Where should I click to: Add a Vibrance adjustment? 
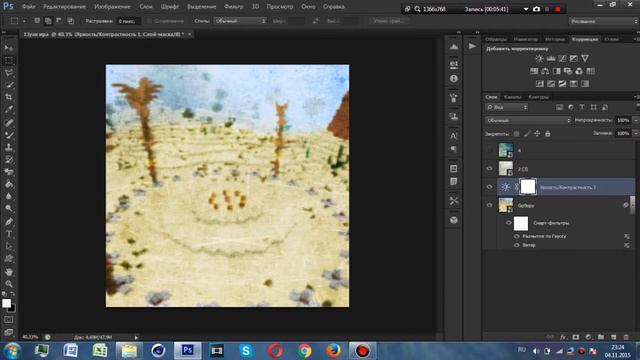pos(585,58)
